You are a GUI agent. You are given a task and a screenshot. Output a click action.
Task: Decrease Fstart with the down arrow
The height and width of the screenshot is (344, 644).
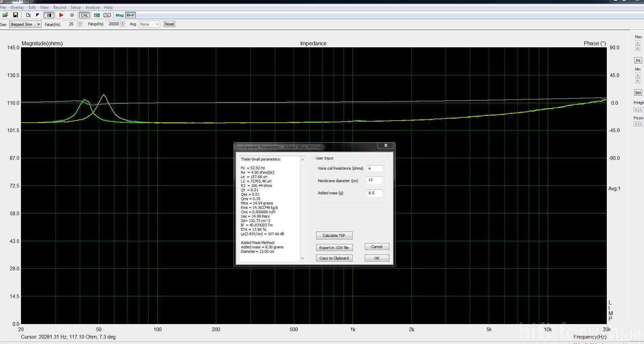coord(80,26)
